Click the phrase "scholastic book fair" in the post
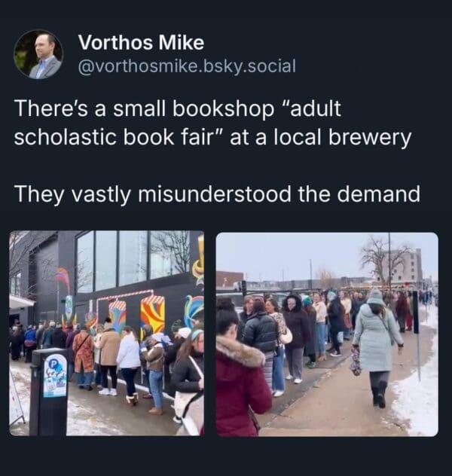The image size is (452, 476). coord(117,138)
